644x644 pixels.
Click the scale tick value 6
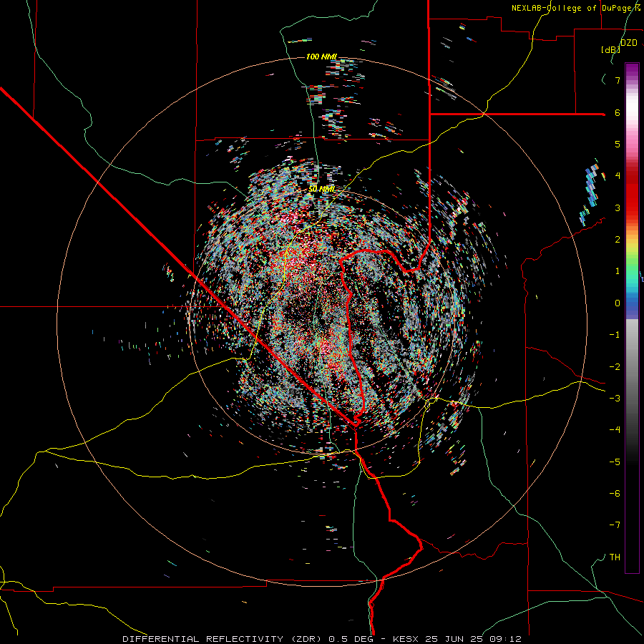coord(618,112)
